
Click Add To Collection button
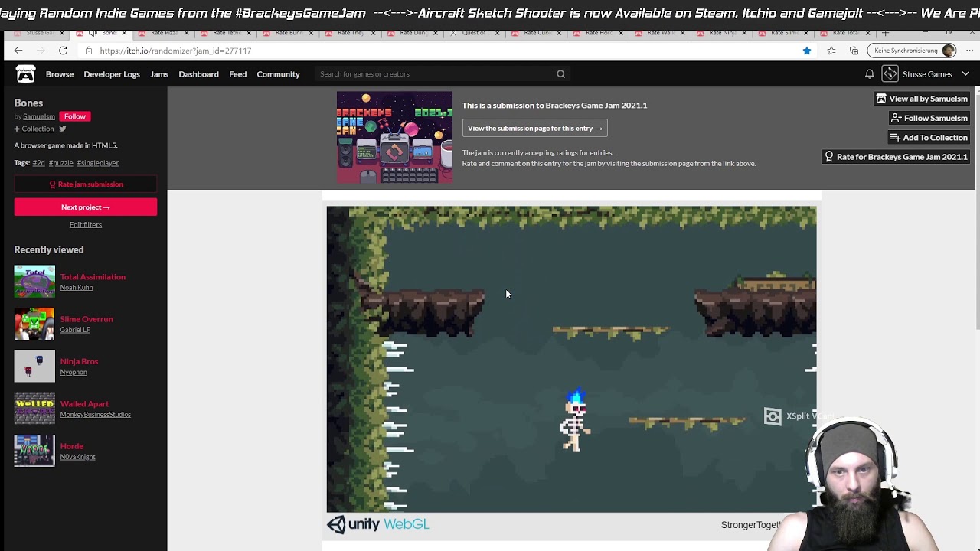click(929, 138)
